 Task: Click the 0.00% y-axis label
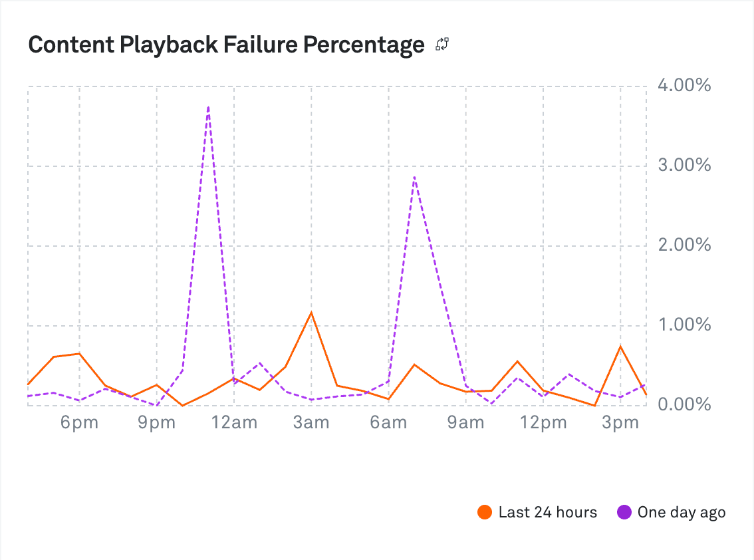point(684,404)
